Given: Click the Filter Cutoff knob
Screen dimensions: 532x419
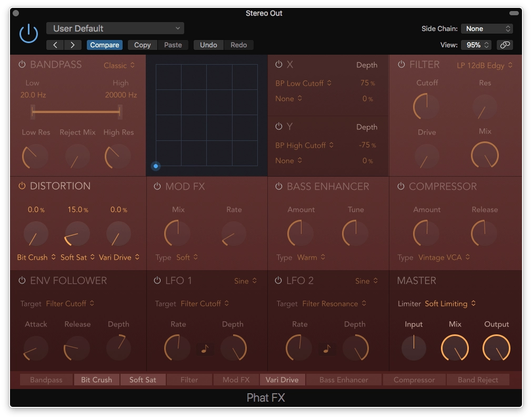Looking at the screenshot, I should coord(426,106).
